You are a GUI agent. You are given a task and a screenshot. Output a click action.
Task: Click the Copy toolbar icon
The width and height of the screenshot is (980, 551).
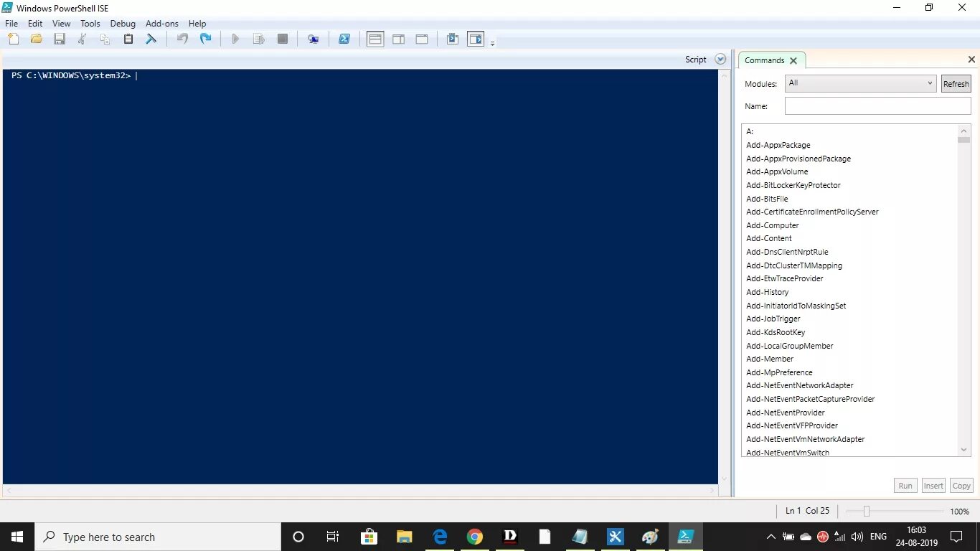click(105, 39)
